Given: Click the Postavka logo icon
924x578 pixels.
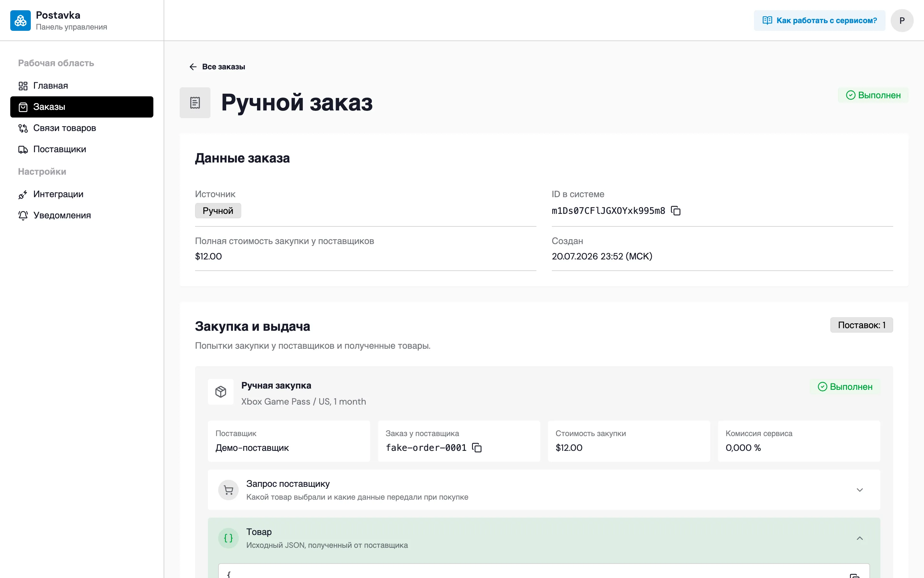Looking at the screenshot, I should coord(20,20).
